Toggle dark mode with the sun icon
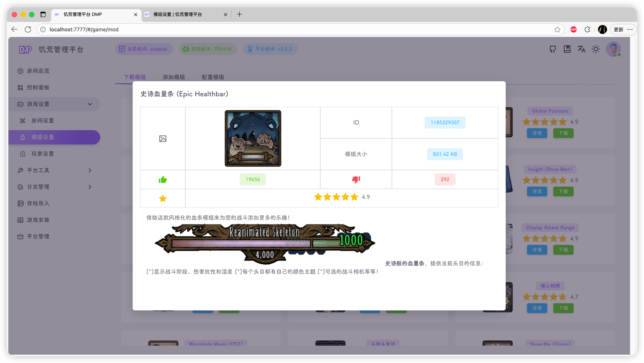The image size is (644, 363). (595, 49)
